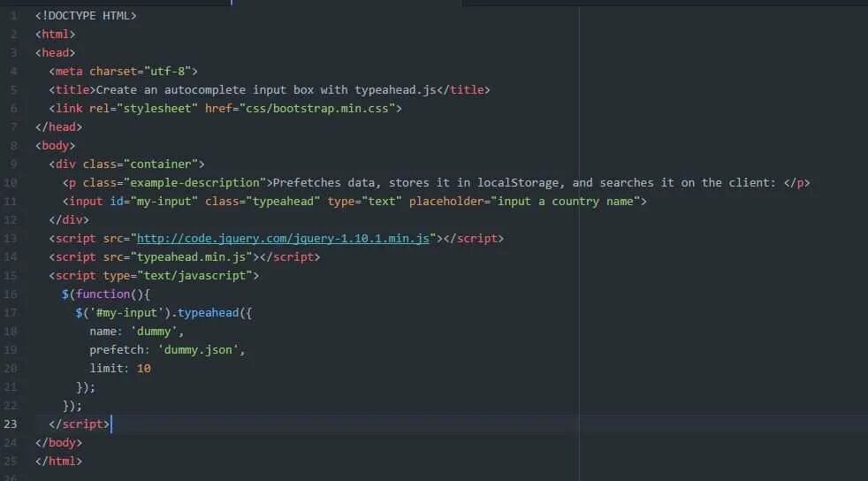Click the closing </body> tag
868x481 pixels.
tap(58, 443)
